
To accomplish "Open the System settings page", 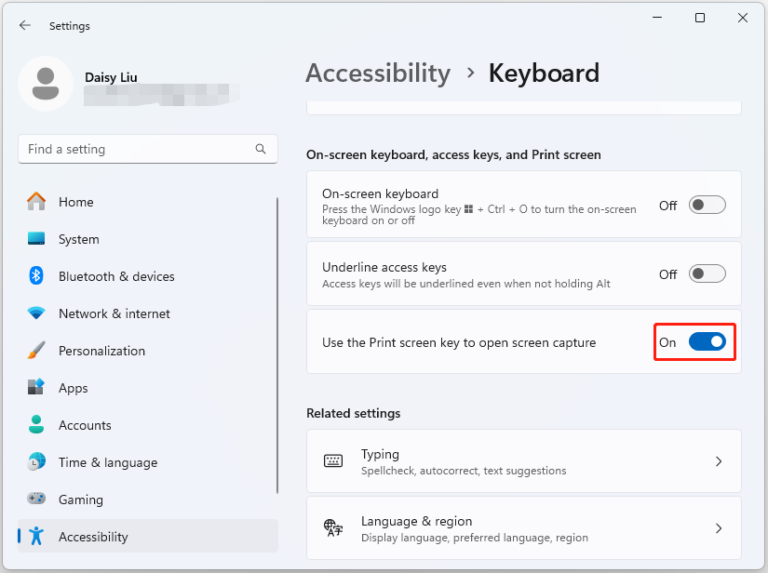I will click(78, 239).
